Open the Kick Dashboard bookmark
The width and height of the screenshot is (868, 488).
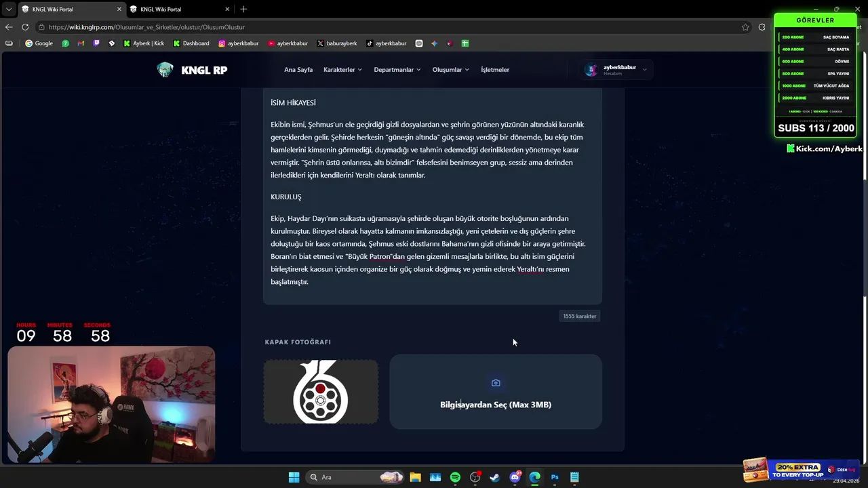pos(191,43)
